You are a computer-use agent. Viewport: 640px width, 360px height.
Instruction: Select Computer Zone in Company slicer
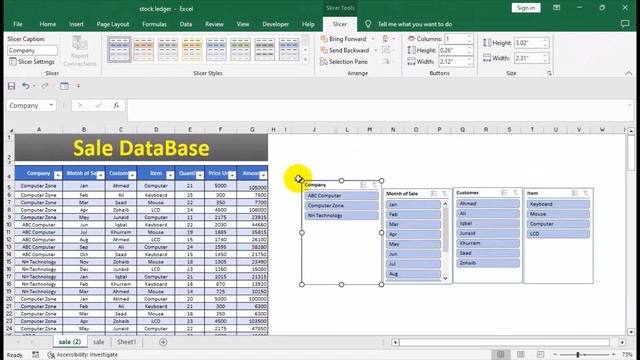(341, 205)
